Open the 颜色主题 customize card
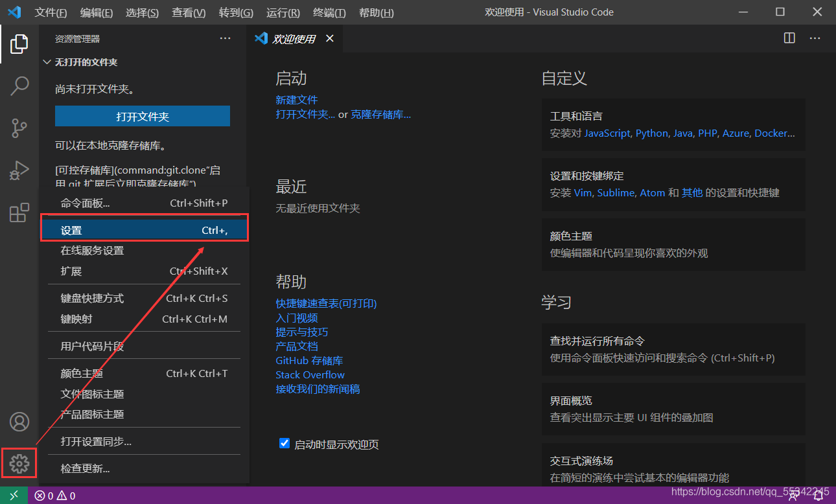 tap(673, 244)
